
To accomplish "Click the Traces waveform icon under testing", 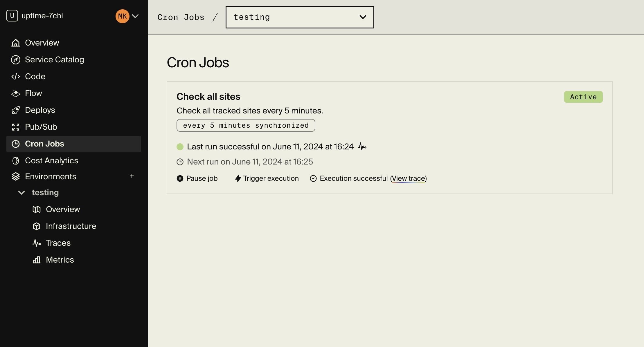I will click(x=37, y=243).
